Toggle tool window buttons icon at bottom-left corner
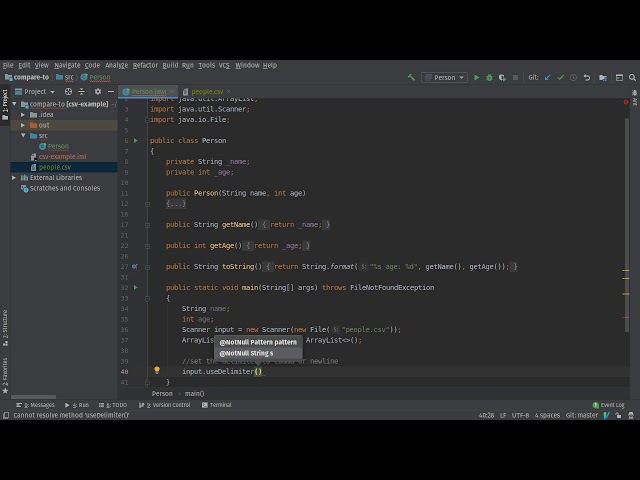640x480 pixels. tap(6, 416)
